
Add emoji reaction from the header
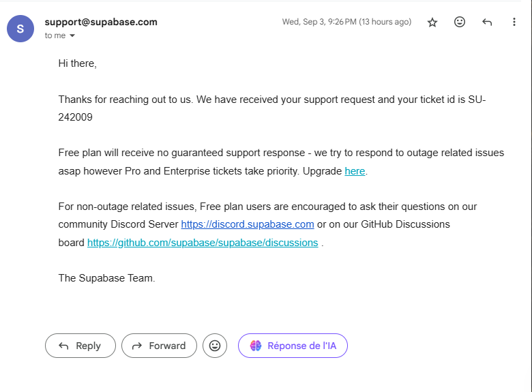click(x=460, y=22)
